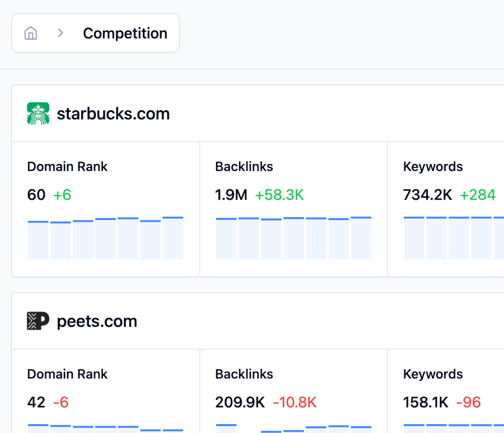This screenshot has width=504, height=433.
Task: Click the Starbucks logo icon
Action: coord(38,114)
